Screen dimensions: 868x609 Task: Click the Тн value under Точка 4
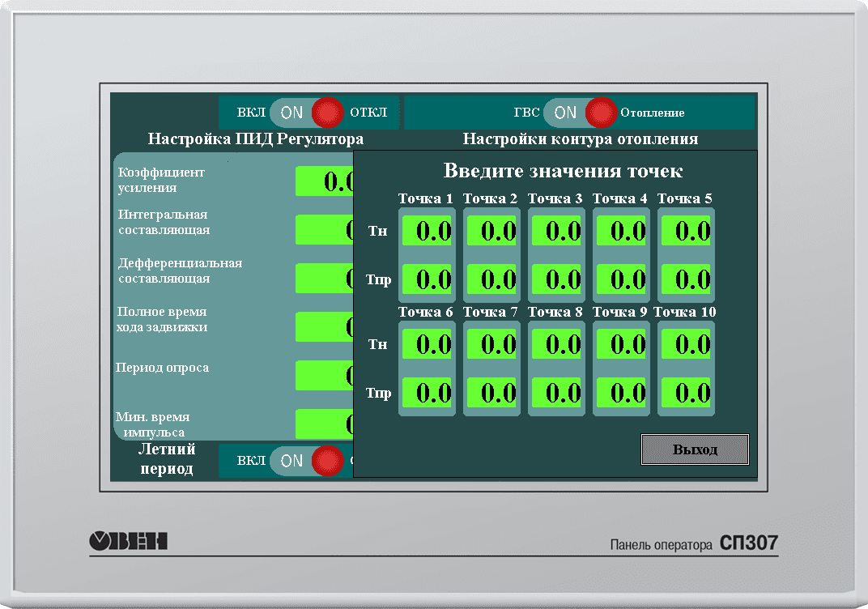click(x=621, y=231)
